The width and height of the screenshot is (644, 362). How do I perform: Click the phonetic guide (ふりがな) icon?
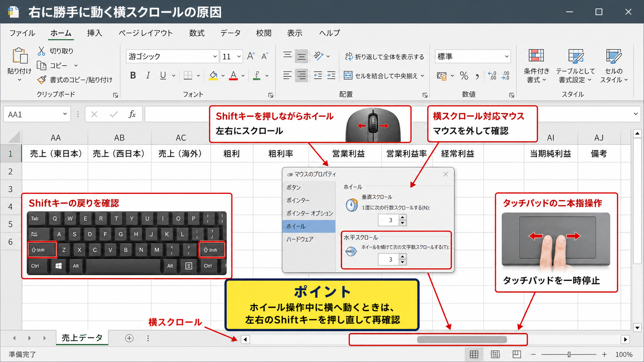tap(257, 75)
